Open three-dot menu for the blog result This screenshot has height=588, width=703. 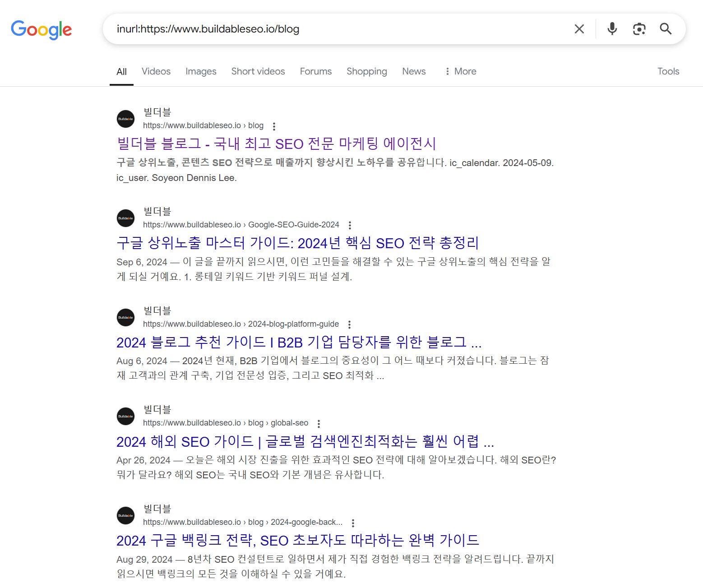tap(274, 126)
